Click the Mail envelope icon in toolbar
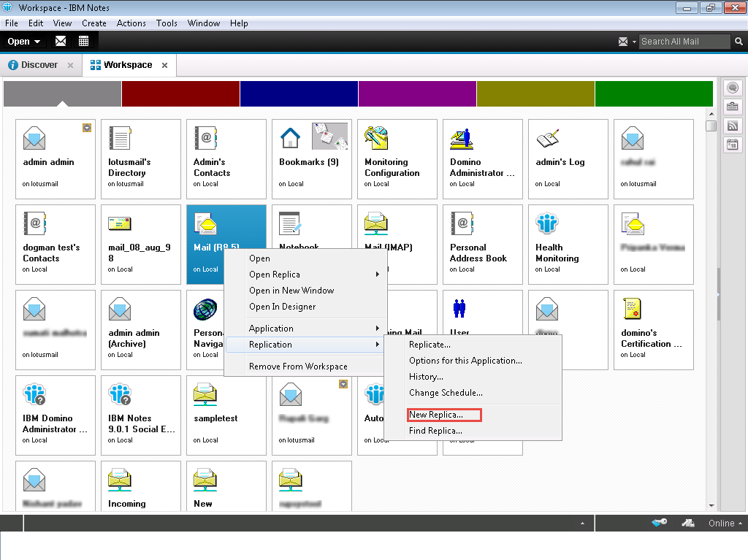 pyautogui.click(x=61, y=42)
